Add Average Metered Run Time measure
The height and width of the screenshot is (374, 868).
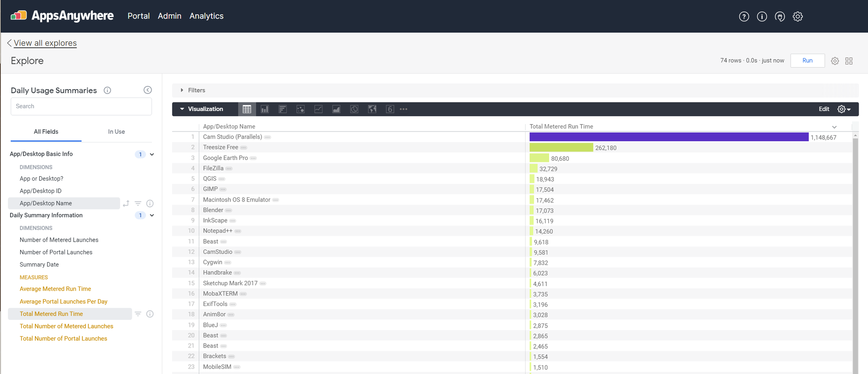coord(55,289)
